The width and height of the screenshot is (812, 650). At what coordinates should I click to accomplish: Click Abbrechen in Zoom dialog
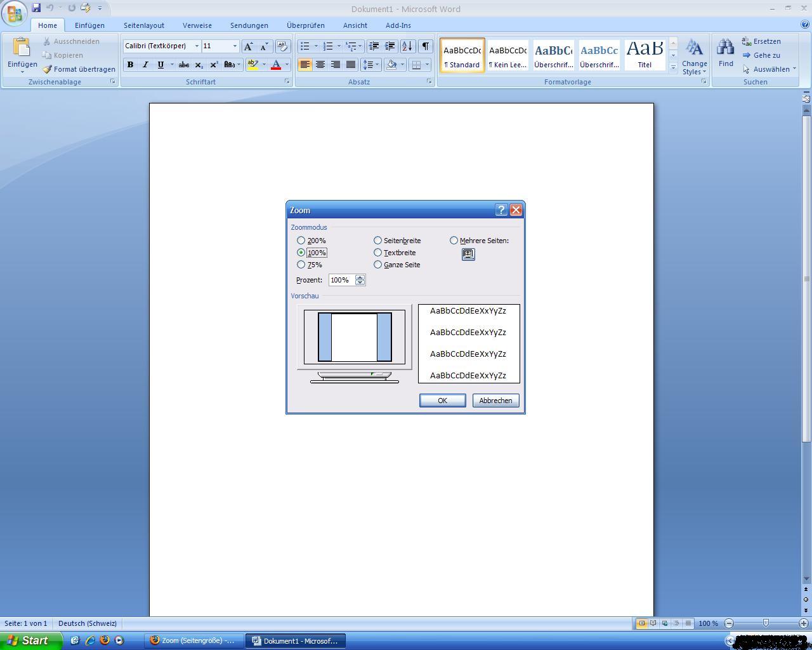click(495, 401)
